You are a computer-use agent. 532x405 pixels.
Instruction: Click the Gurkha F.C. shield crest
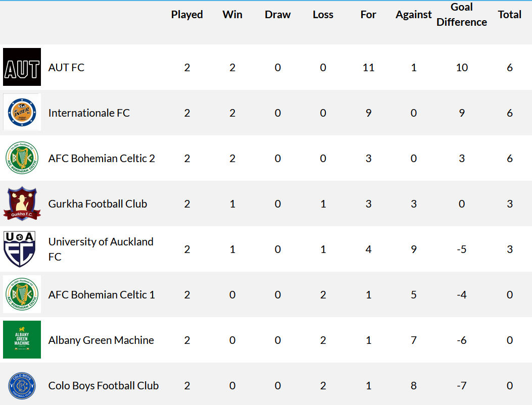point(22,203)
